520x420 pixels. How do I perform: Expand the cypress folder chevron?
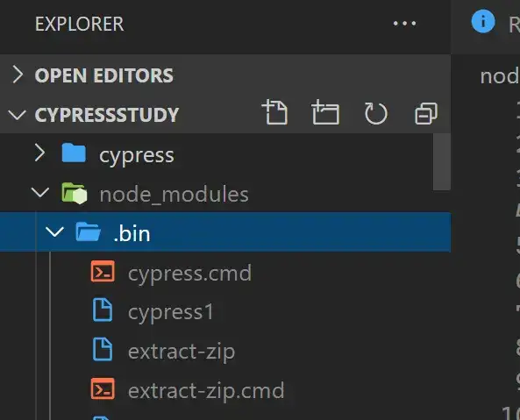39,153
